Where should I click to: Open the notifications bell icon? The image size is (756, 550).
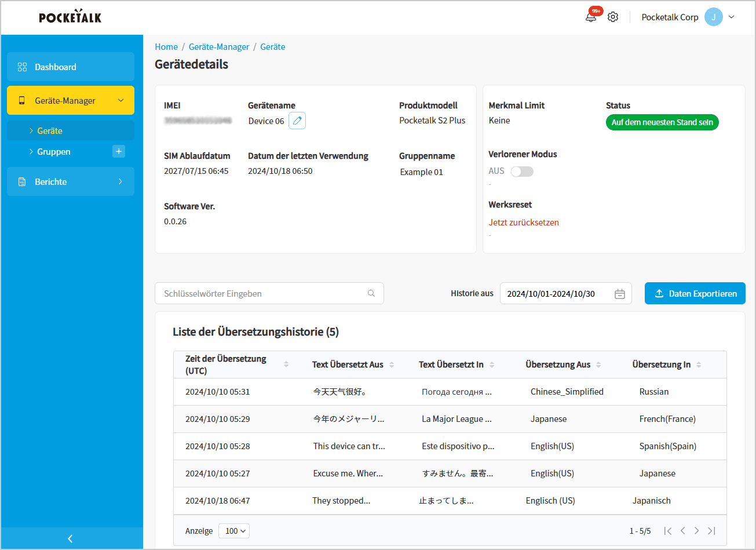point(591,17)
